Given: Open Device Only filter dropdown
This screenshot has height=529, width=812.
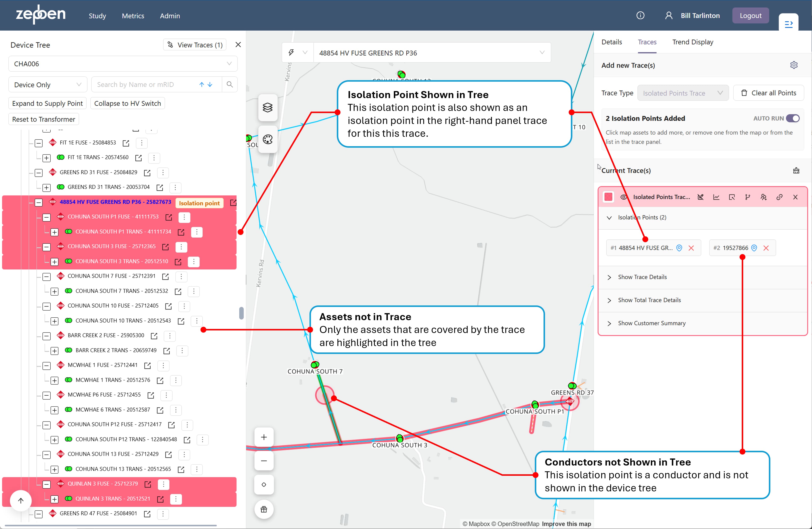Looking at the screenshot, I should [x=48, y=84].
